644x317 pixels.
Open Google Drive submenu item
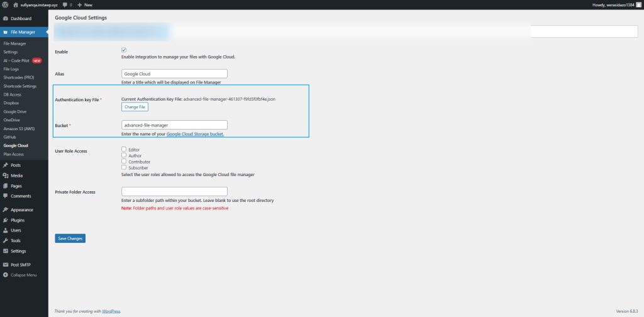pos(14,111)
